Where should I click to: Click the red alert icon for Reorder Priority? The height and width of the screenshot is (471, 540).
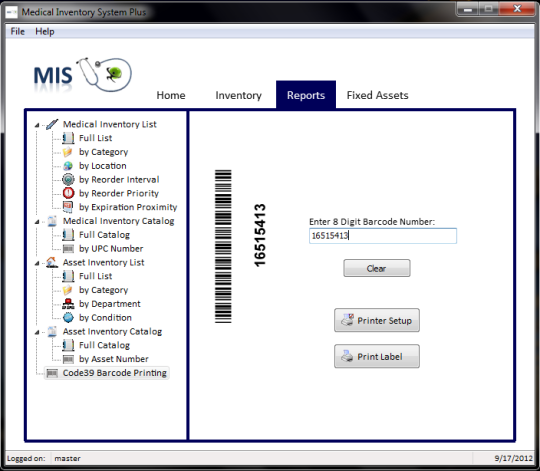tap(68, 193)
